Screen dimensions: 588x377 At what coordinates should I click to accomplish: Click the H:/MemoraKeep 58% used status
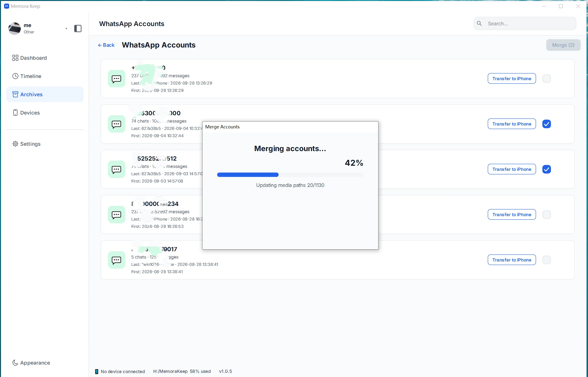click(182, 371)
